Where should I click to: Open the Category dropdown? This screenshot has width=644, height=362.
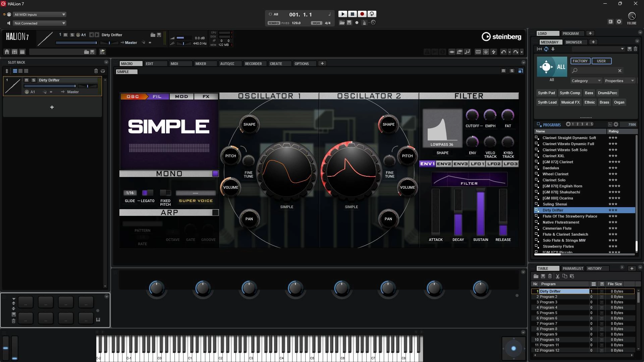tap(586, 81)
